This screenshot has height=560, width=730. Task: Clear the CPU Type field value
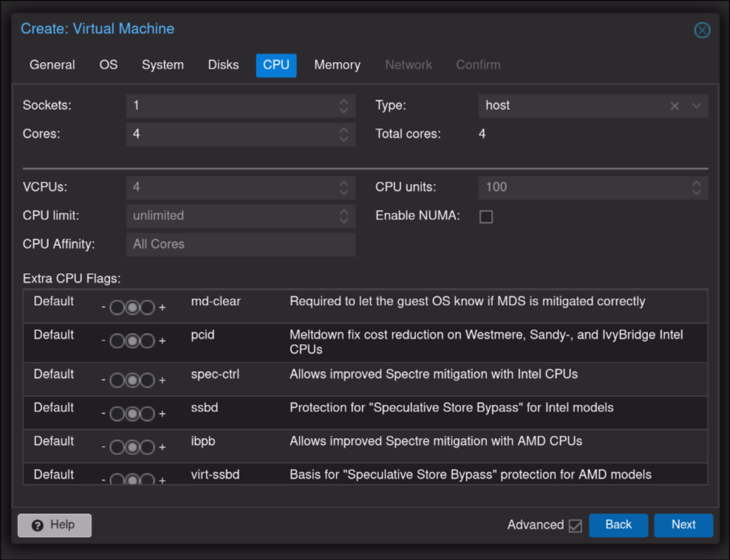675,106
